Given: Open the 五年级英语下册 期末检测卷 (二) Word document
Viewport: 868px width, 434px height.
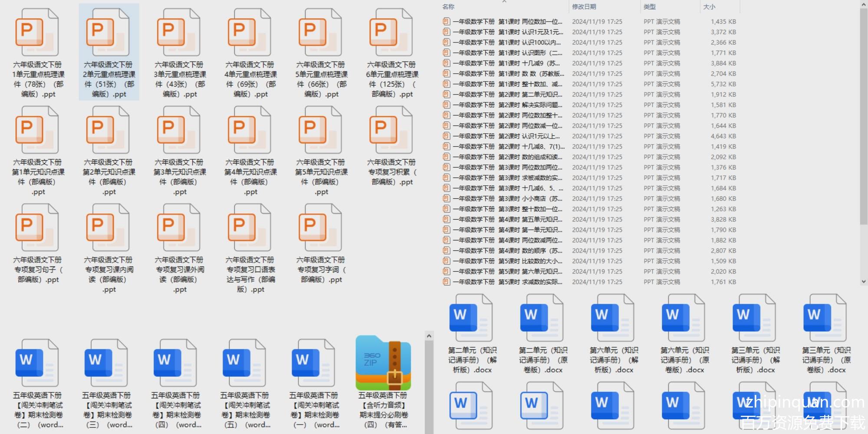Looking at the screenshot, I should point(37,364).
